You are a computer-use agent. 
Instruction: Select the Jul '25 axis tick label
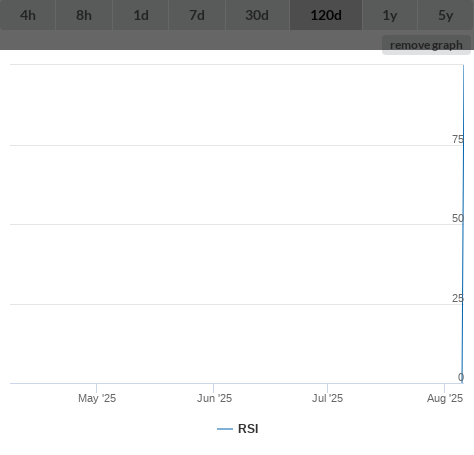click(x=327, y=398)
